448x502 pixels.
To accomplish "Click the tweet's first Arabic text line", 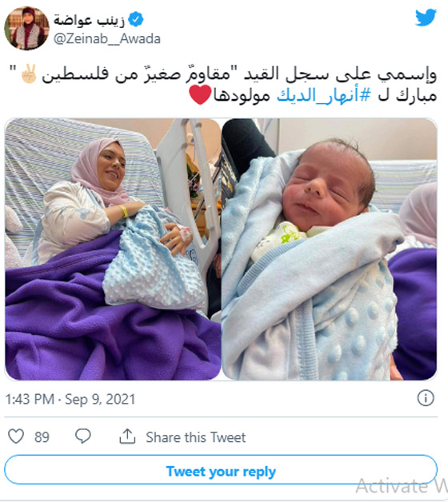I will (223, 74).
